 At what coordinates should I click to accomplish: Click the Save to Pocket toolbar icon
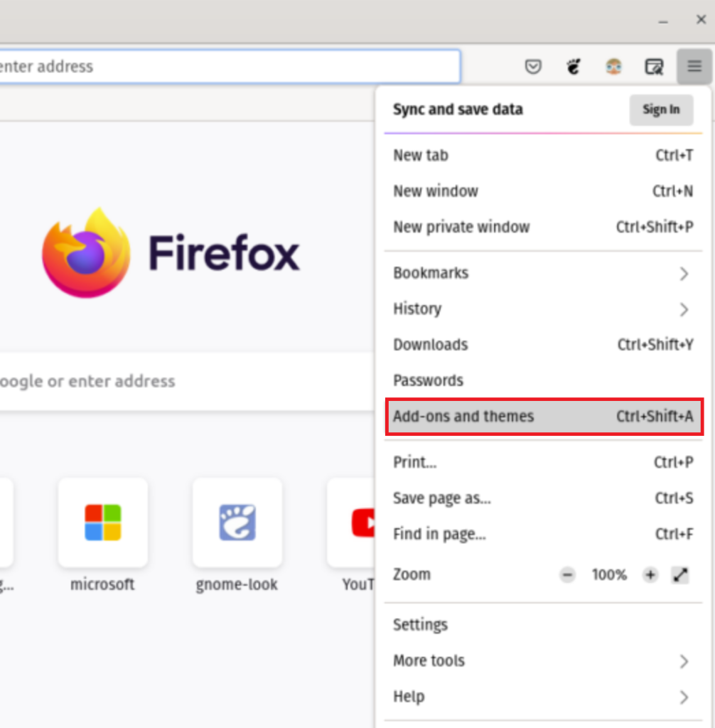point(533,66)
